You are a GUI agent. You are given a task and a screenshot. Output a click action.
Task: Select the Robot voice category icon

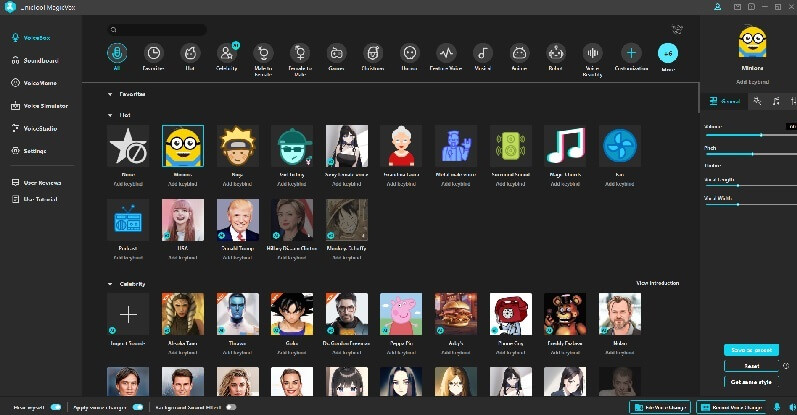pyautogui.click(x=554, y=53)
